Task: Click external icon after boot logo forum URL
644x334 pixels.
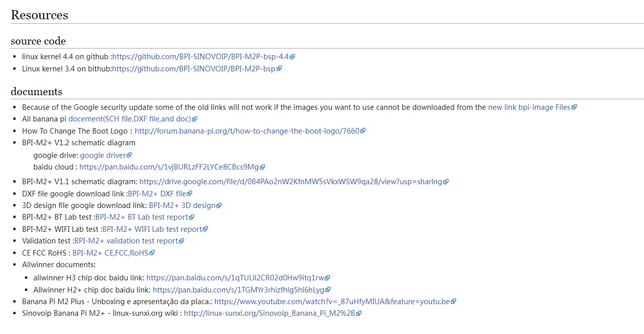Action: click(363, 131)
